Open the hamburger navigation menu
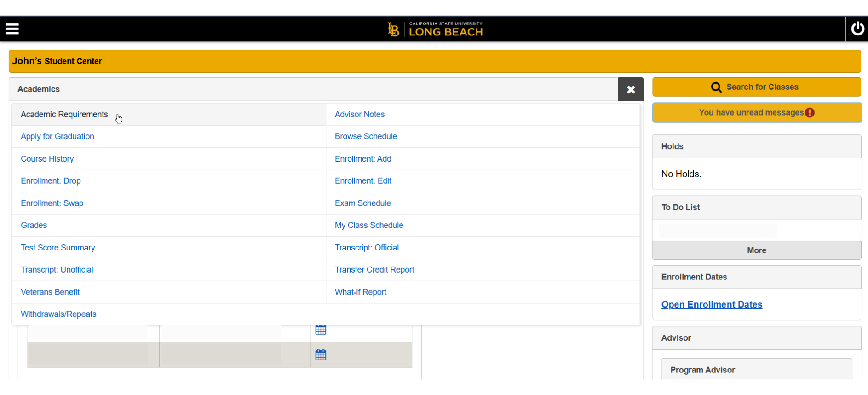Screen dimensions: 868x395 [12, 29]
